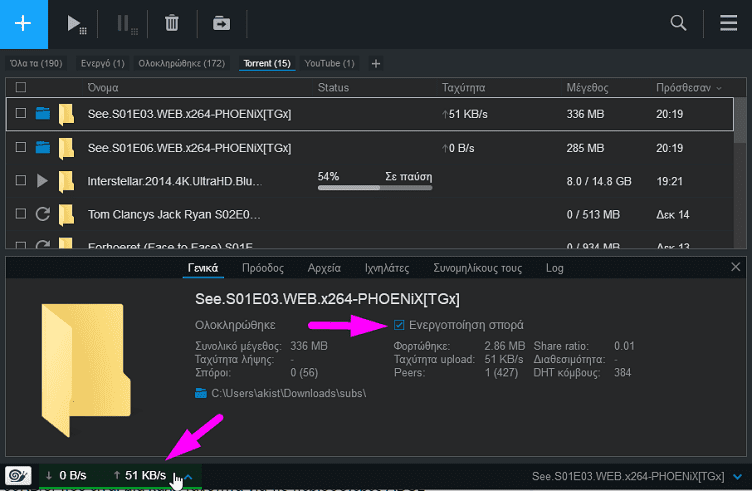This screenshot has width=752, height=491.
Task: Open blue folder icon next to download path
Action: (x=201, y=393)
